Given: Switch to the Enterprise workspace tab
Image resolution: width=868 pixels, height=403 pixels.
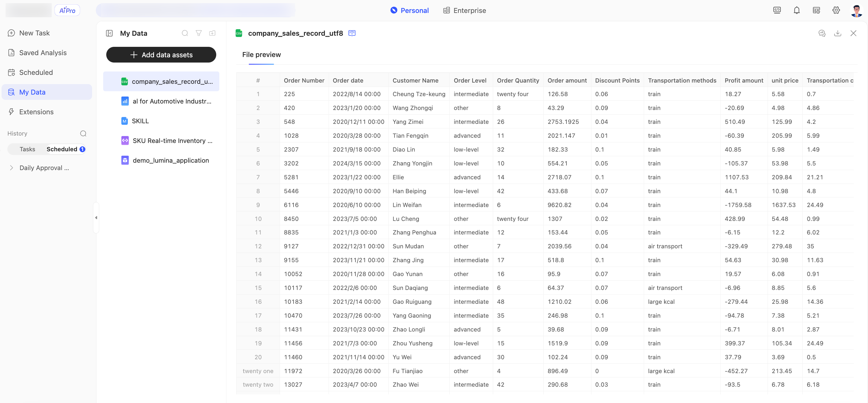Looking at the screenshot, I should (x=464, y=10).
